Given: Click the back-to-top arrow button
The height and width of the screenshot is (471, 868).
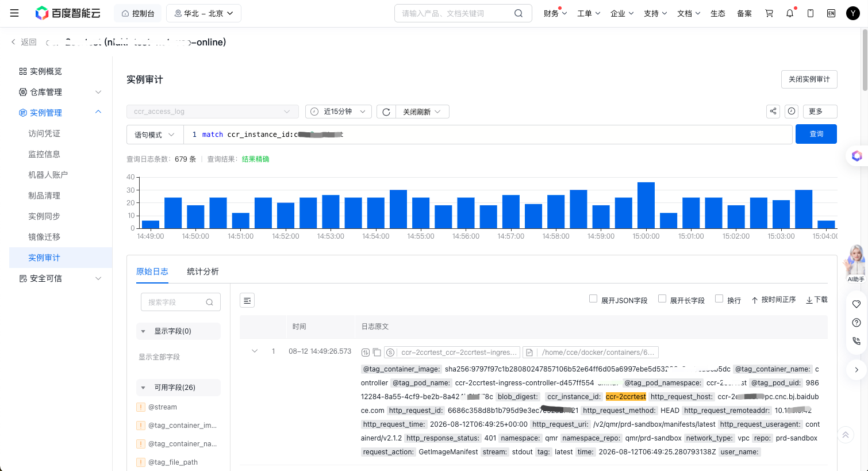Looking at the screenshot, I should 845,435.
